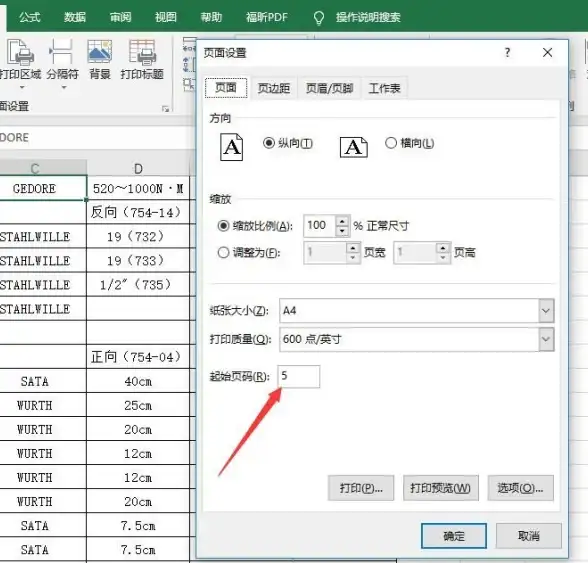This screenshot has width=588, height=563.
Task: Click the 起始页码 first page number field
Action: (x=299, y=376)
